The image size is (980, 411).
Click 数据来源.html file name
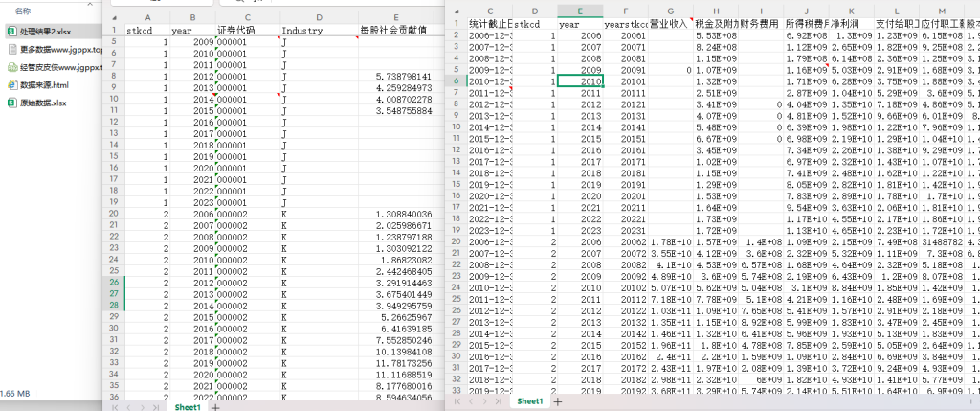tap(44, 85)
